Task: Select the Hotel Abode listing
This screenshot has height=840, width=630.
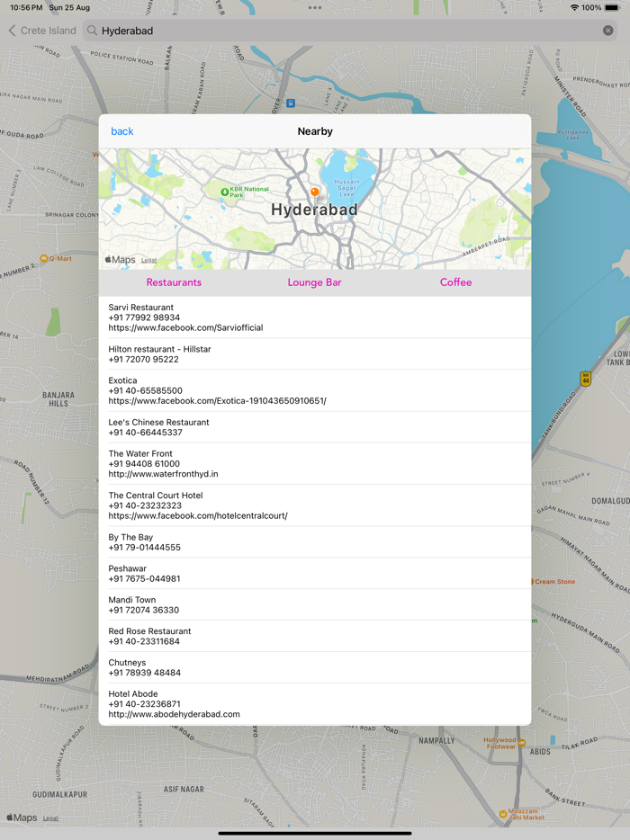Action: click(x=315, y=704)
